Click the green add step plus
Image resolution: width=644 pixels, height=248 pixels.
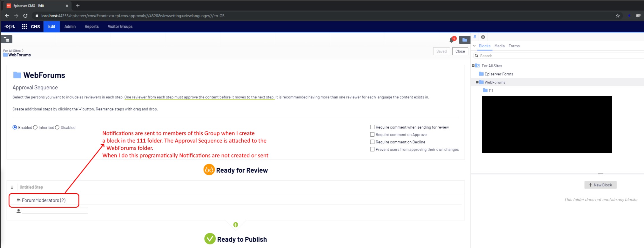coord(236,225)
